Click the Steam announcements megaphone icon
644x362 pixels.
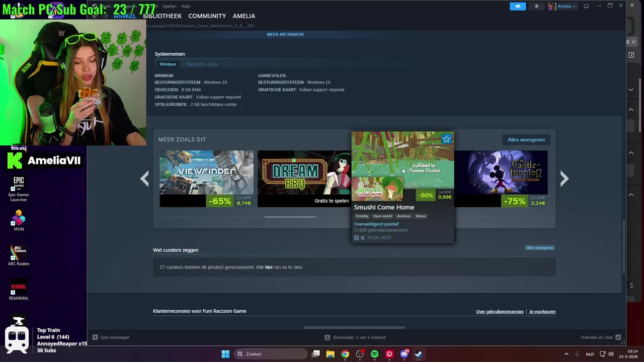click(518, 6)
